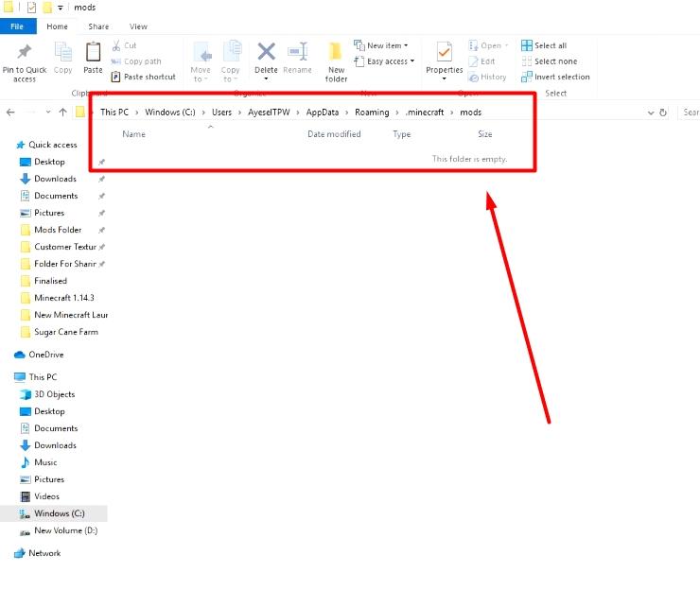The width and height of the screenshot is (700, 607).
Task: Expand the Open button dropdown arrow
Action: pyautogui.click(x=507, y=45)
